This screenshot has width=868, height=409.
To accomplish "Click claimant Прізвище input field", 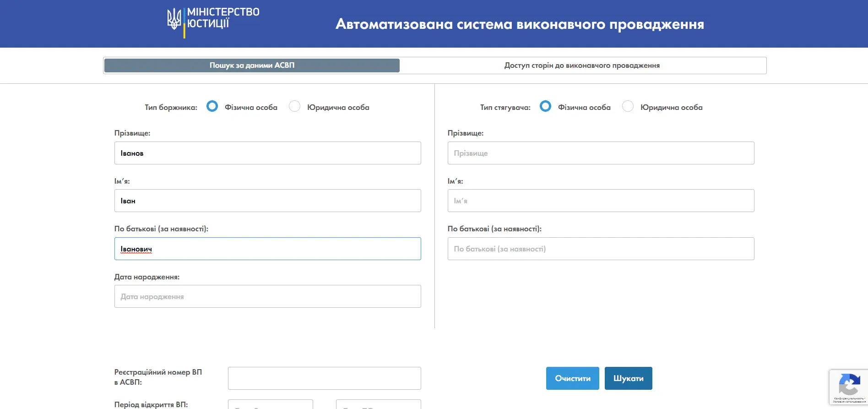I will tap(601, 153).
